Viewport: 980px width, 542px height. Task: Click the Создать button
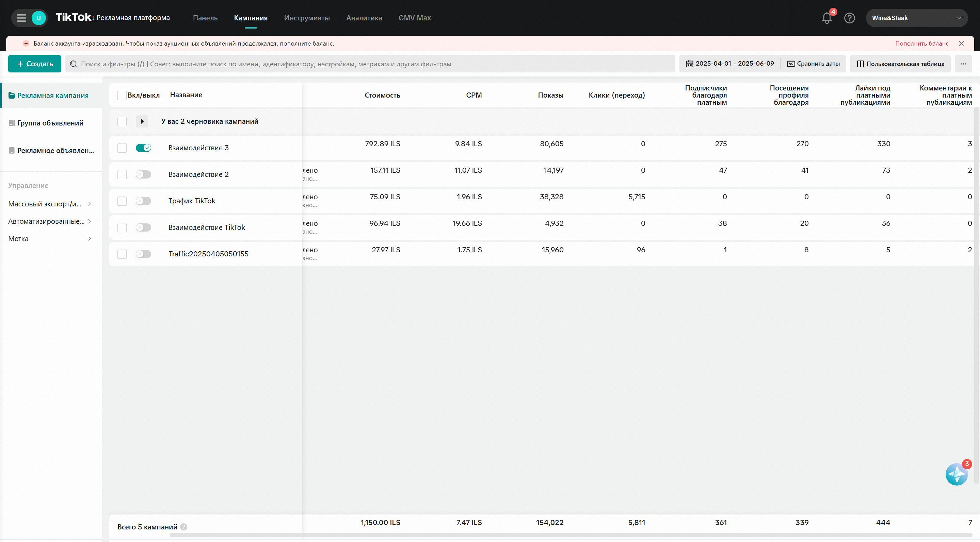pos(35,64)
